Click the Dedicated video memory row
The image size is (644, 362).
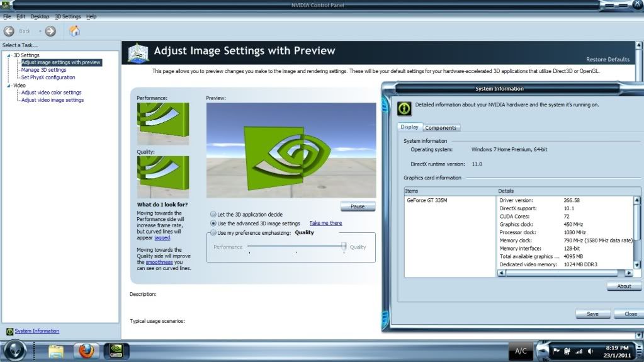pyautogui.click(x=565, y=264)
